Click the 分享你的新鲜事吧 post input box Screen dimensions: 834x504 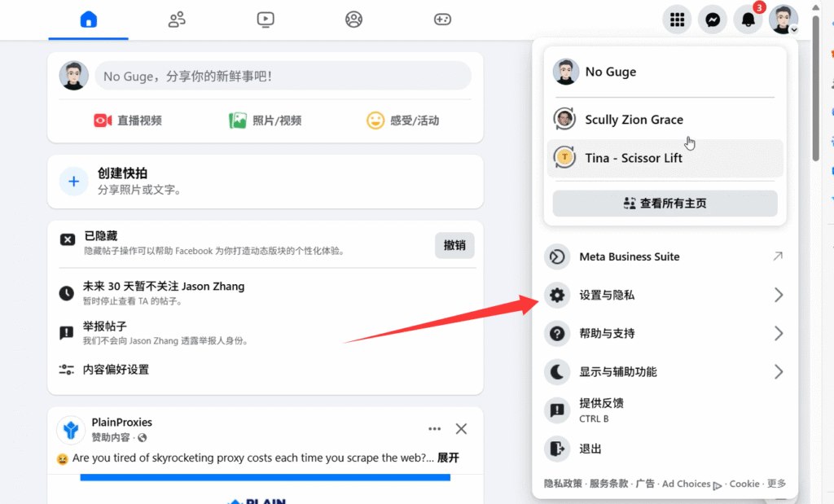[x=283, y=76]
